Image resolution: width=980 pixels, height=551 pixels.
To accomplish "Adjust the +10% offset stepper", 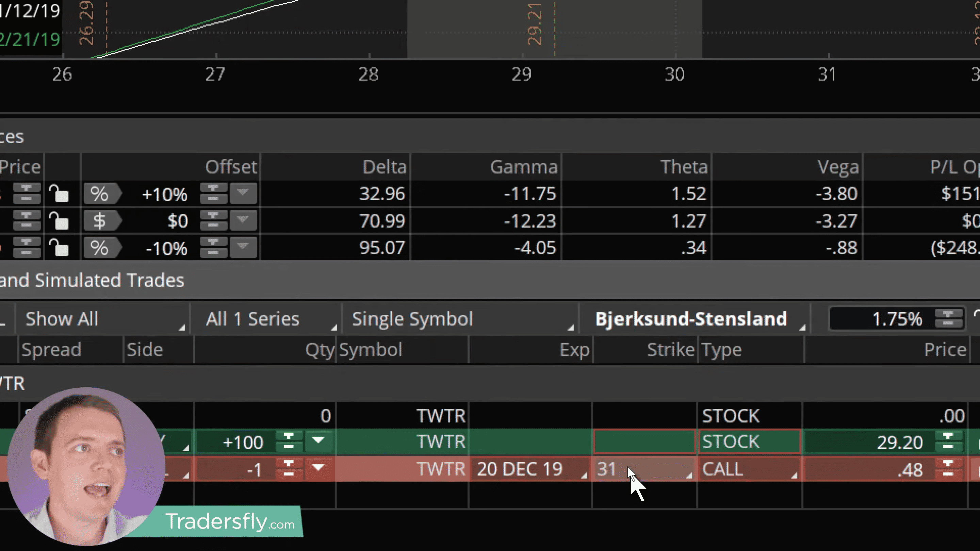I will (213, 193).
